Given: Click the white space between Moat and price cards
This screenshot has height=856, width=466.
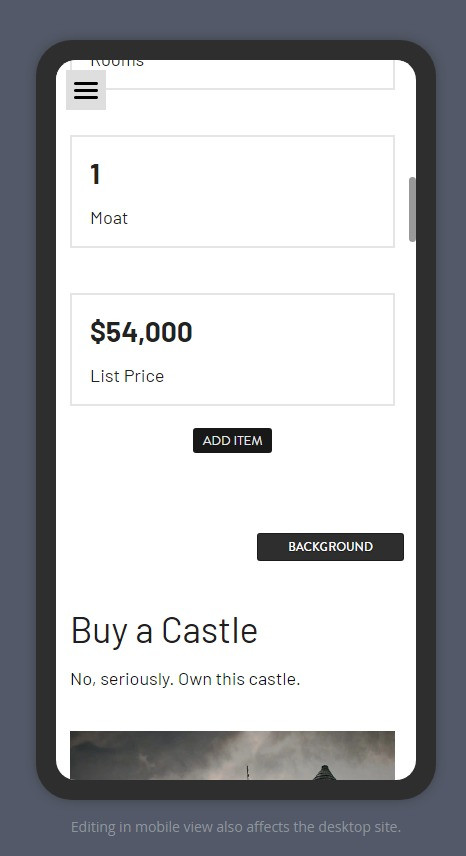Looking at the screenshot, I should tap(232, 270).
